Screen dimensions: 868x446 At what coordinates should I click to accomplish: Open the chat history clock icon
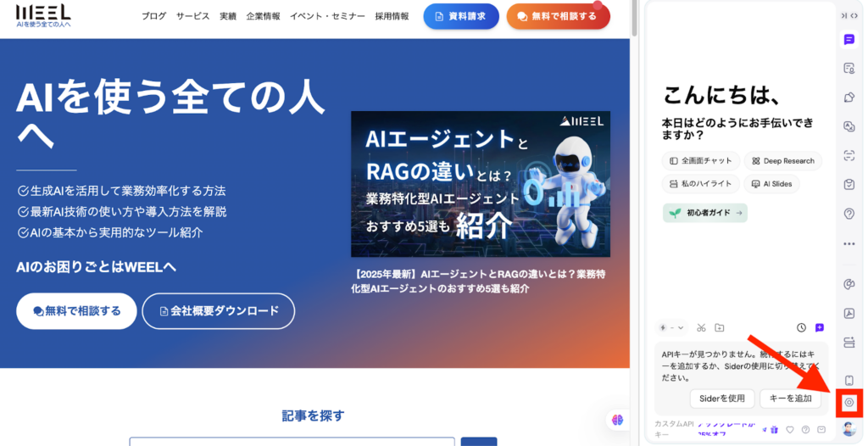801,327
